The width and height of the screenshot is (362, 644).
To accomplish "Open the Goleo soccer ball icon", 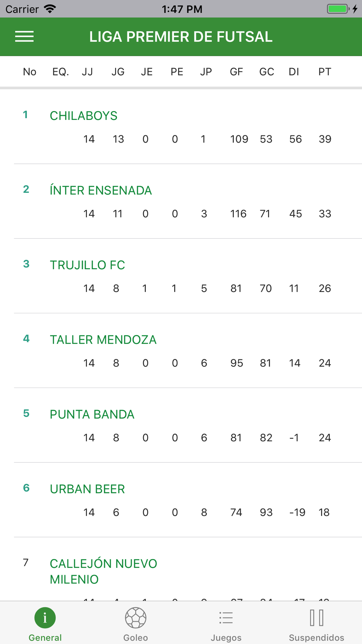I will click(135, 618).
